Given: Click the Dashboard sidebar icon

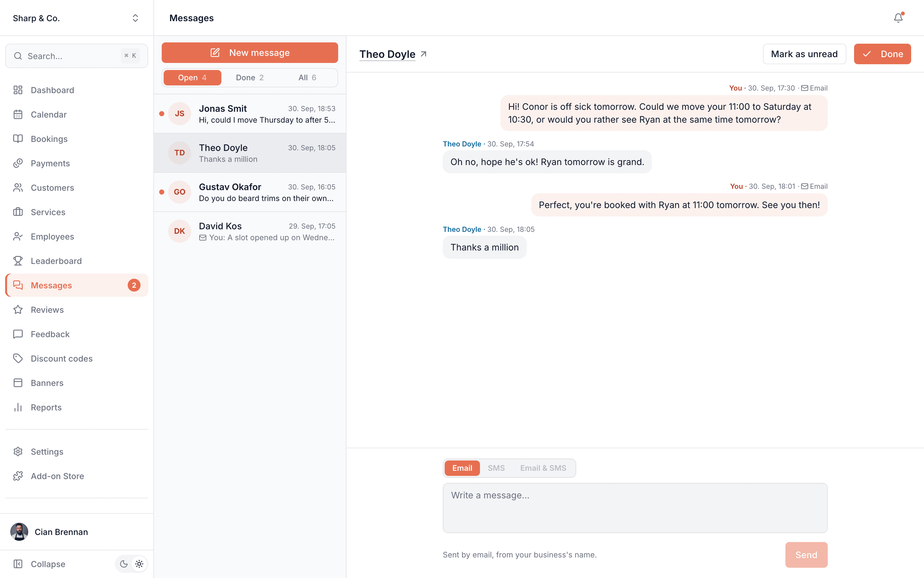Looking at the screenshot, I should (18, 90).
